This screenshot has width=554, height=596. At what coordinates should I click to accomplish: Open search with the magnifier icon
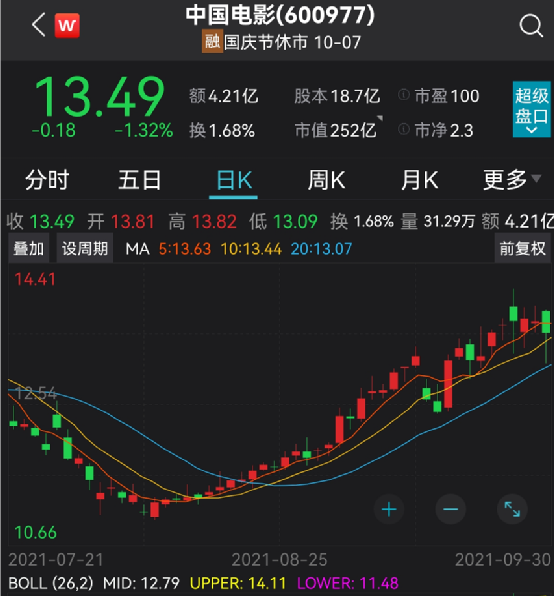click(531, 26)
